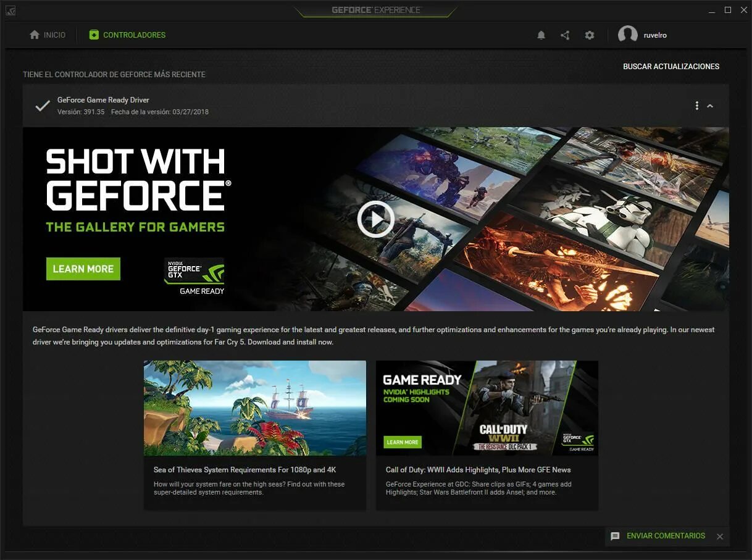This screenshot has height=560, width=752.
Task: Open settings gear icon
Action: point(590,35)
